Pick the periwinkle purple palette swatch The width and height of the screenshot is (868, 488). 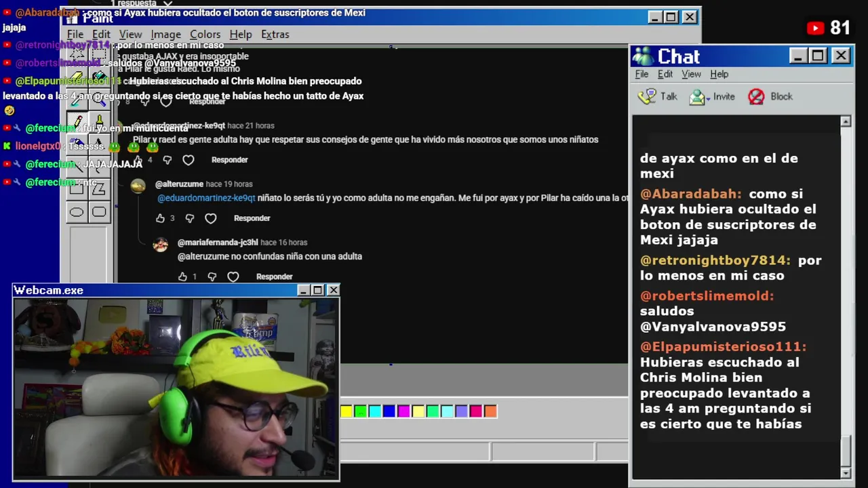[461, 411]
